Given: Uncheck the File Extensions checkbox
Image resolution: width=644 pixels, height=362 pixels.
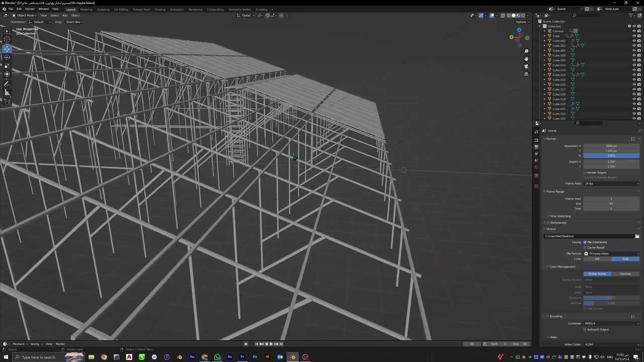Looking at the screenshot, I should (585, 242).
